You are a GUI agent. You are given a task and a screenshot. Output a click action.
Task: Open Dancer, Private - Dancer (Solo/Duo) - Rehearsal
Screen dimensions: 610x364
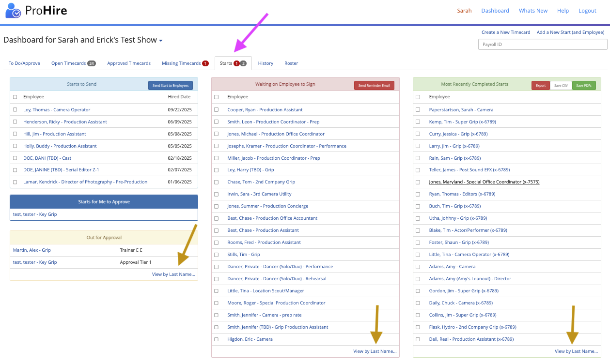point(277,279)
